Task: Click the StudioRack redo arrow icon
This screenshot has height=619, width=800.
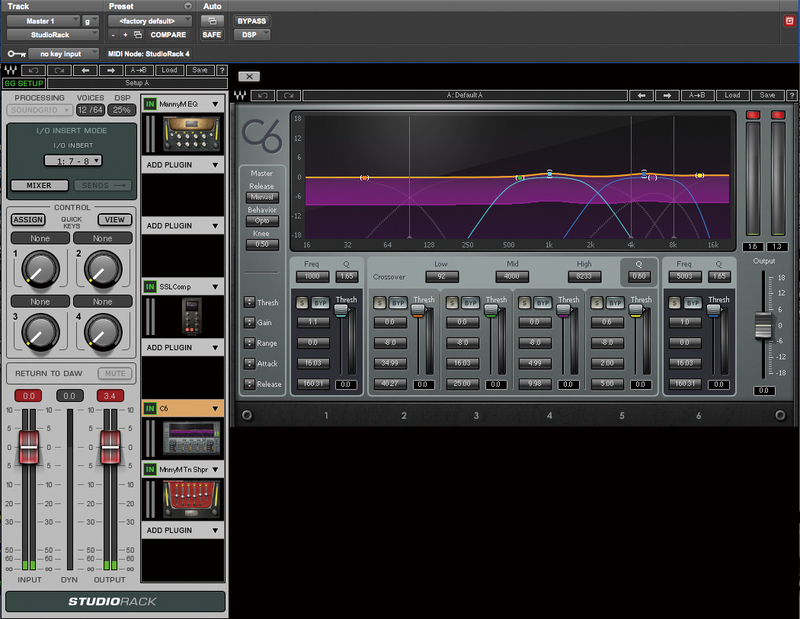Action: (59, 70)
